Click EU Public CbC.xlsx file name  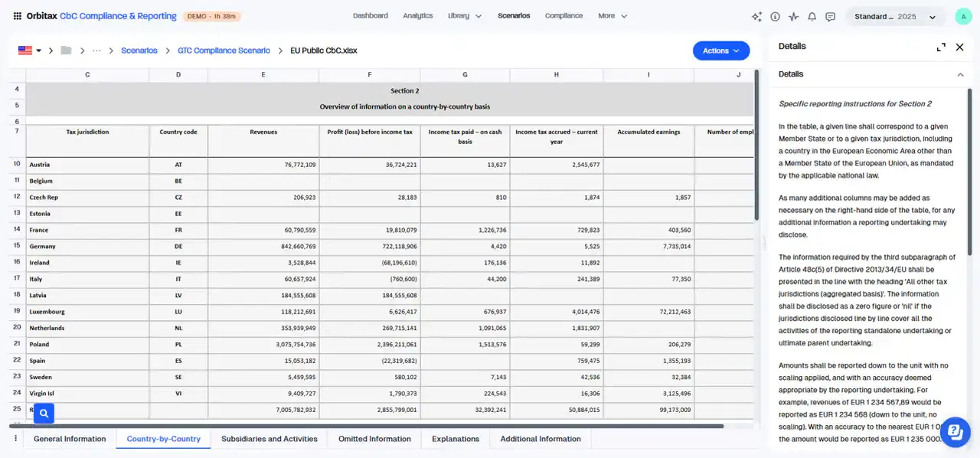pyautogui.click(x=323, y=51)
